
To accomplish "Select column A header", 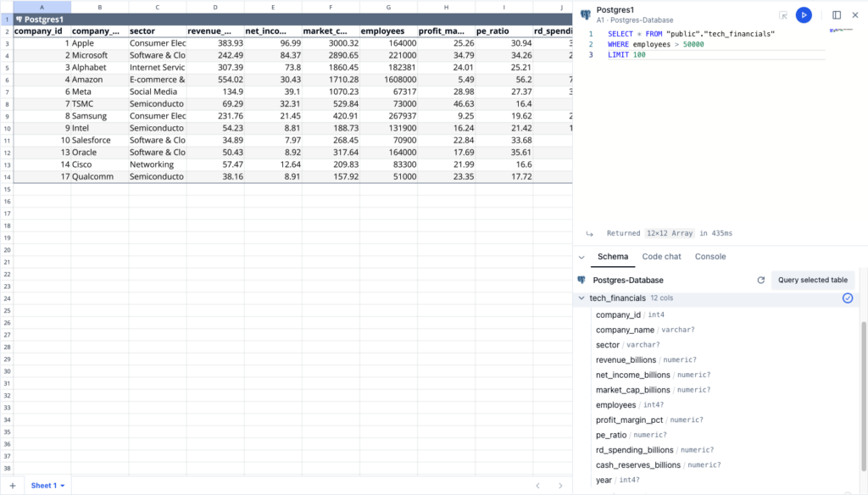I will tap(42, 7).
